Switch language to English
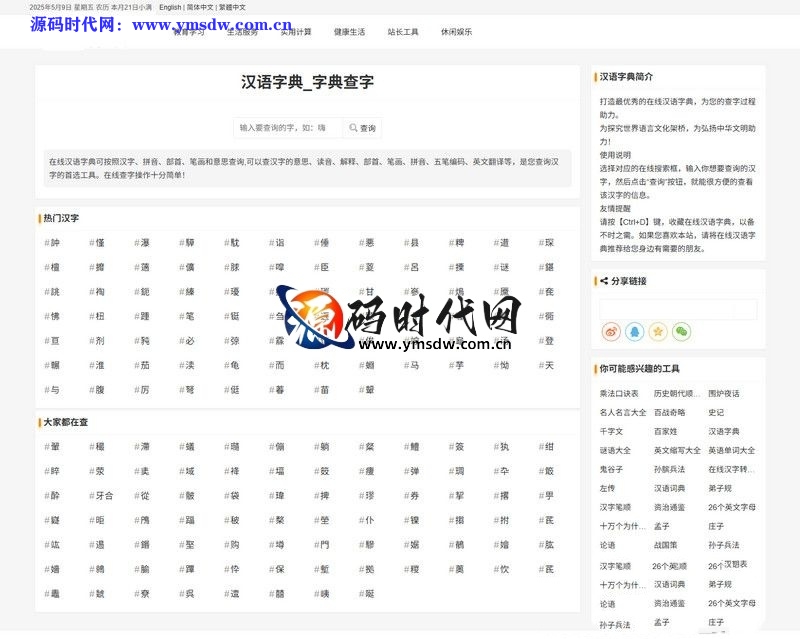800x639 pixels. [170, 7]
